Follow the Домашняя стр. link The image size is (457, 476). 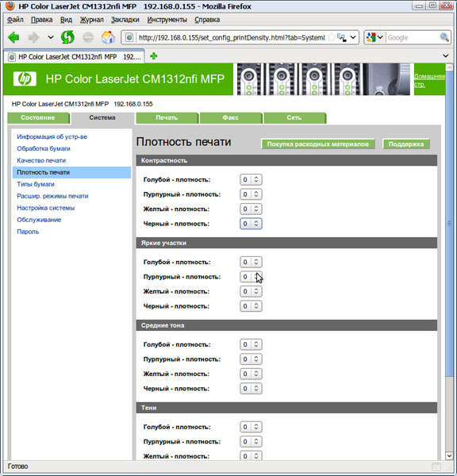(429, 80)
